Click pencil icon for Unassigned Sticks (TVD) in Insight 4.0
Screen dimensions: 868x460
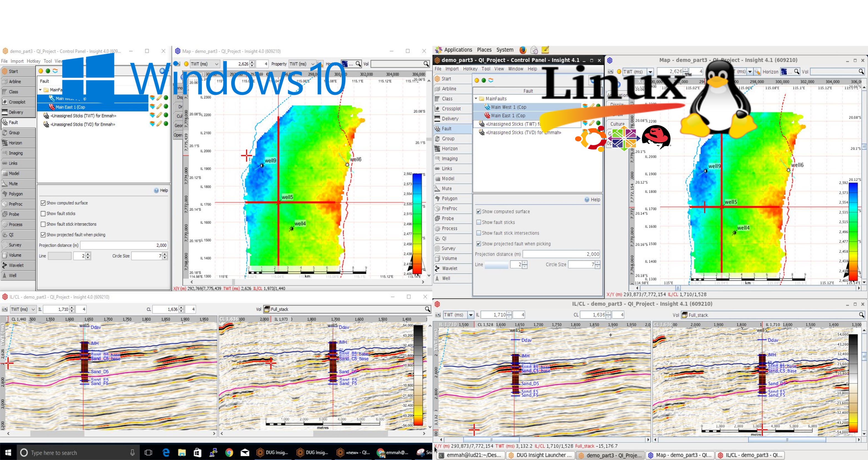pos(159,124)
